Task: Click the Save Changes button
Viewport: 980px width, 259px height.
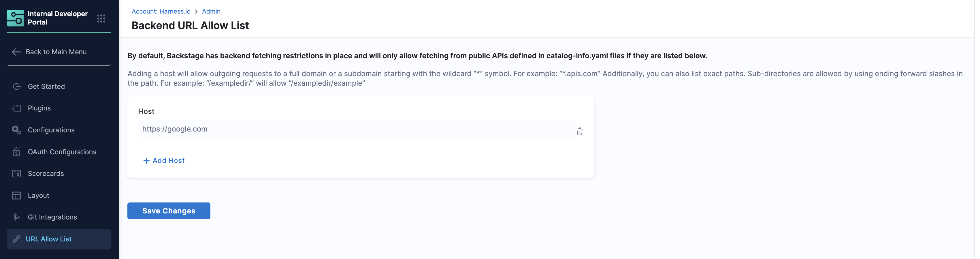Action: 169,211
